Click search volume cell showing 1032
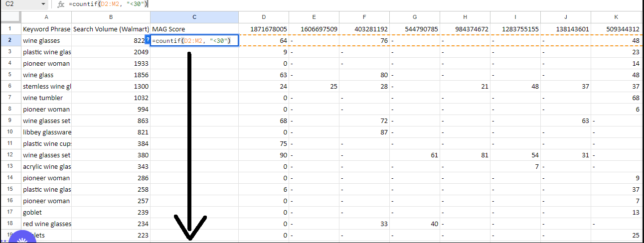 tap(111, 98)
